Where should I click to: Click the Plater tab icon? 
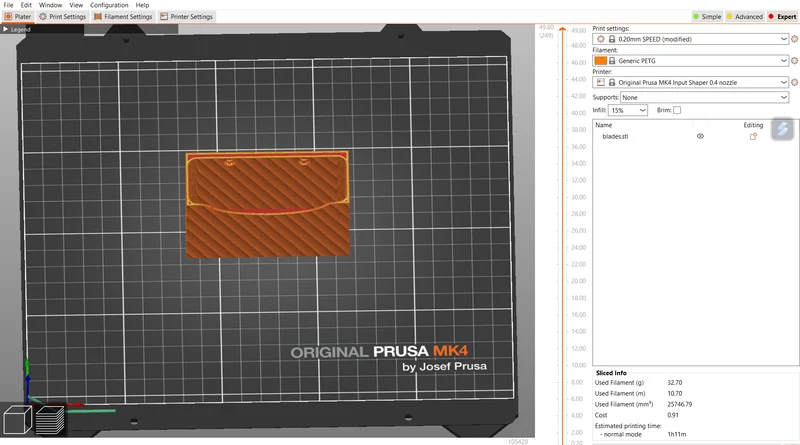pos(8,16)
